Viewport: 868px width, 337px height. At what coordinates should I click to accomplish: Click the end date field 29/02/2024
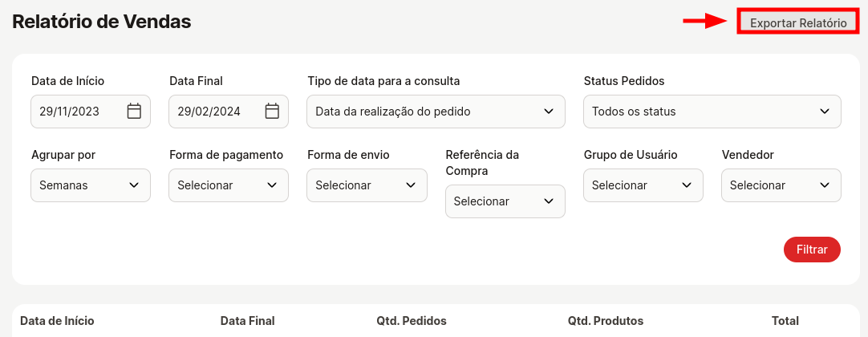tap(229, 112)
